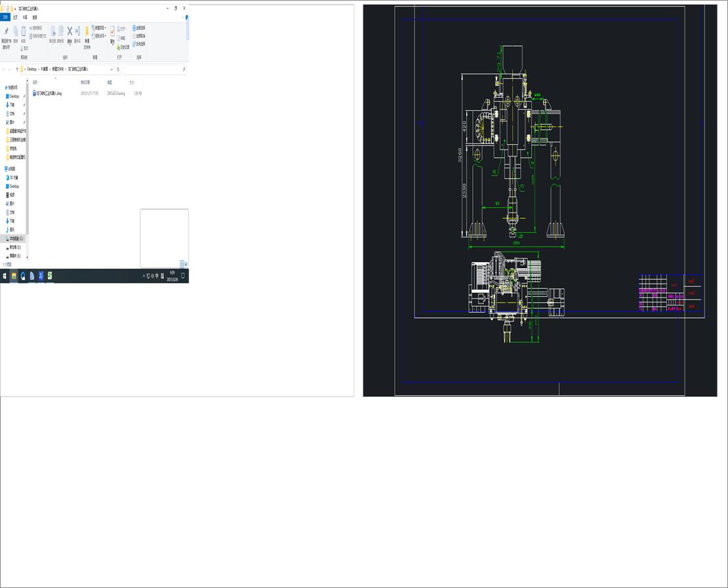Click in the Explorer search box

(x=155, y=69)
